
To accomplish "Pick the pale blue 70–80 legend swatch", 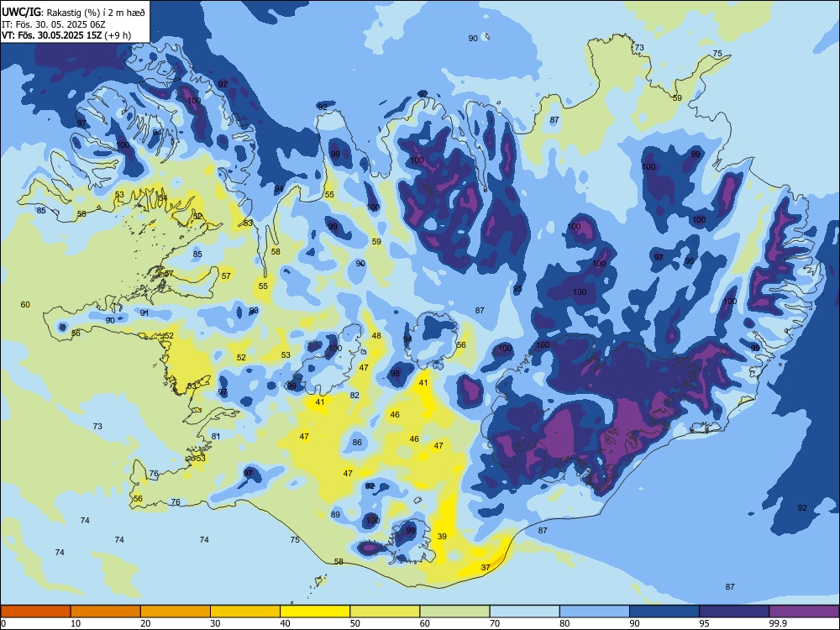I will click(524, 612).
